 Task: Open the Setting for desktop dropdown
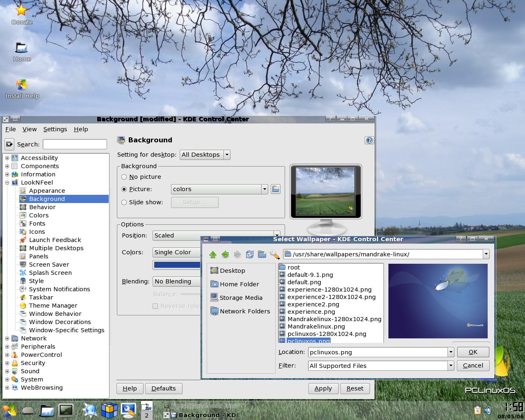[205, 155]
